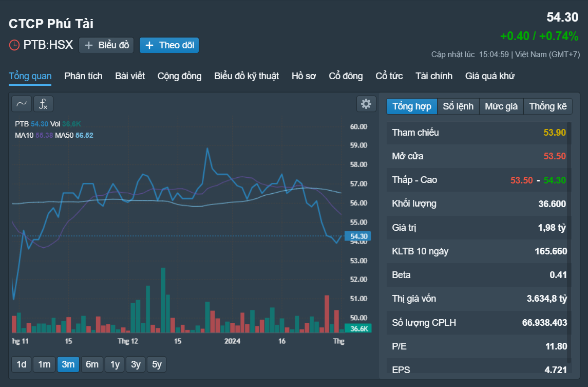The image size is (588, 387).
Task: Show the Thống kê panel tab
Action: (547, 106)
